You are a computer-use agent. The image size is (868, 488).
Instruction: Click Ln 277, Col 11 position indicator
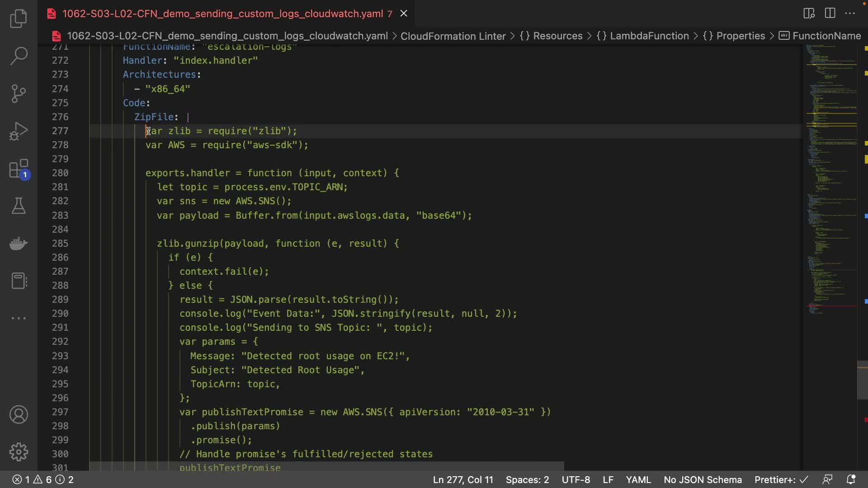[x=462, y=479]
